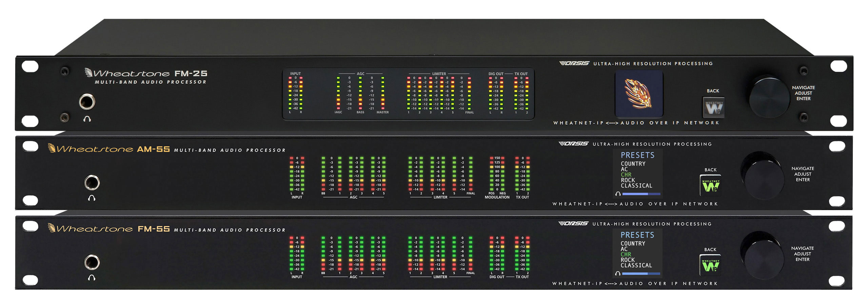Click the LIMITER label on FM-55
This screenshot has width=868, height=307.
pos(440,277)
